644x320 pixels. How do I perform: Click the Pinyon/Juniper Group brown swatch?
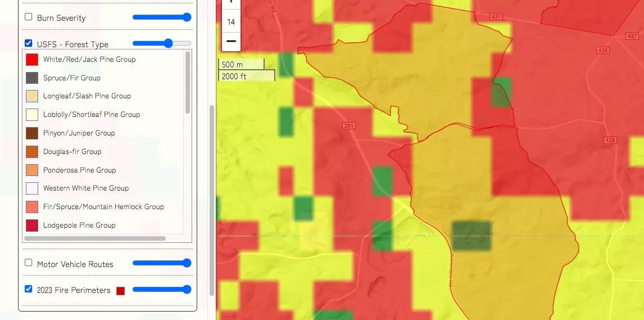click(32, 133)
